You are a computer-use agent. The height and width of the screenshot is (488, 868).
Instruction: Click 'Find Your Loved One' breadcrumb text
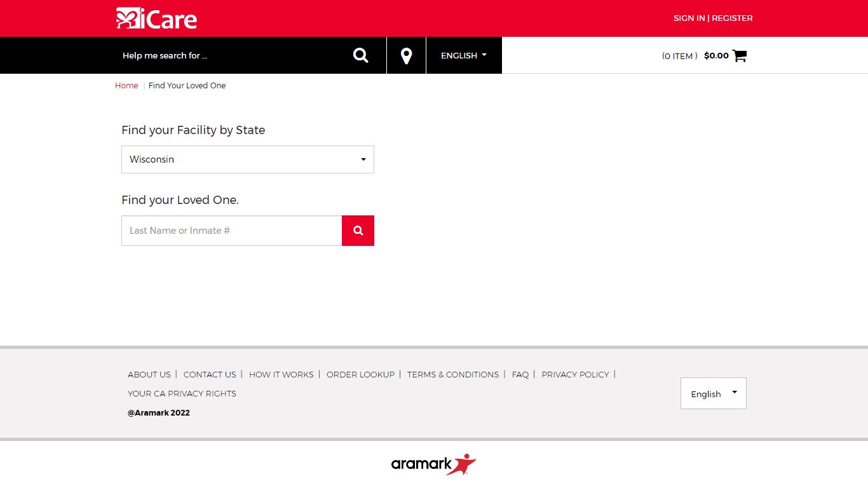[x=187, y=85]
